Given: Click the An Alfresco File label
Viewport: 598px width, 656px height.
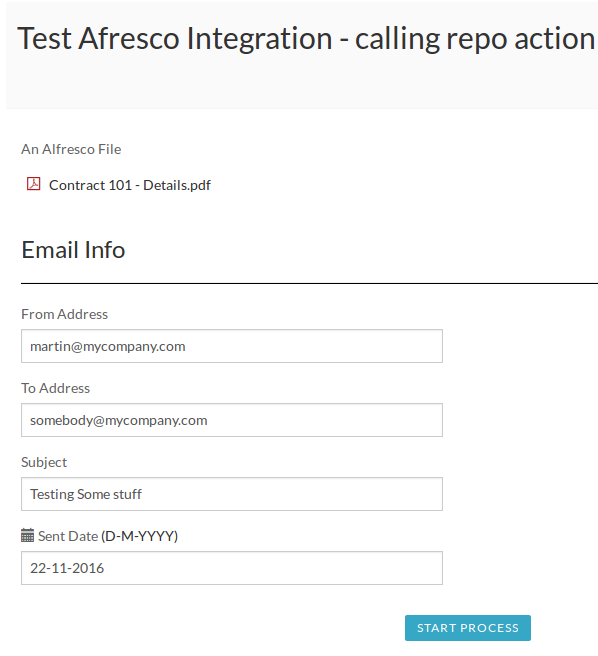Looking at the screenshot, I should click(71, 149).
